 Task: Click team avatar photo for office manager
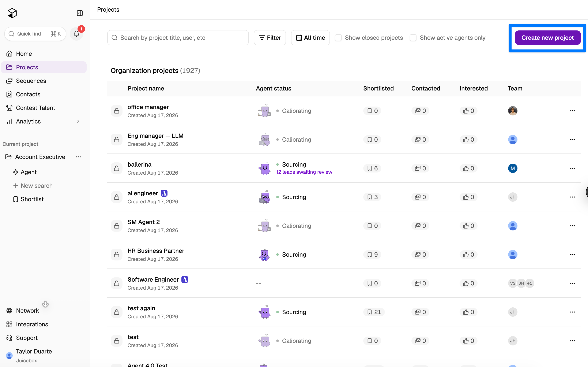513,111
